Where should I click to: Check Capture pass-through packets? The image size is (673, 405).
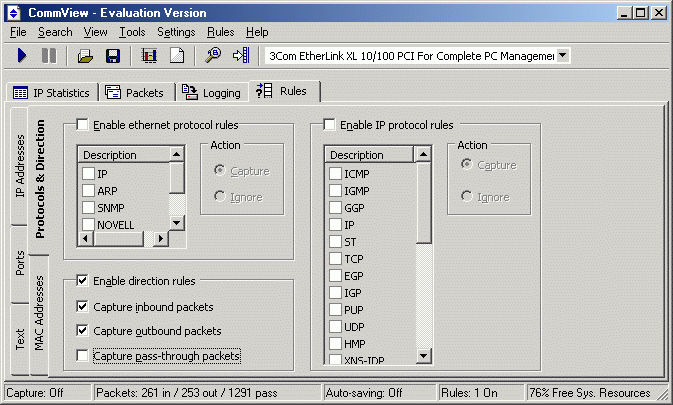[82, 356]
